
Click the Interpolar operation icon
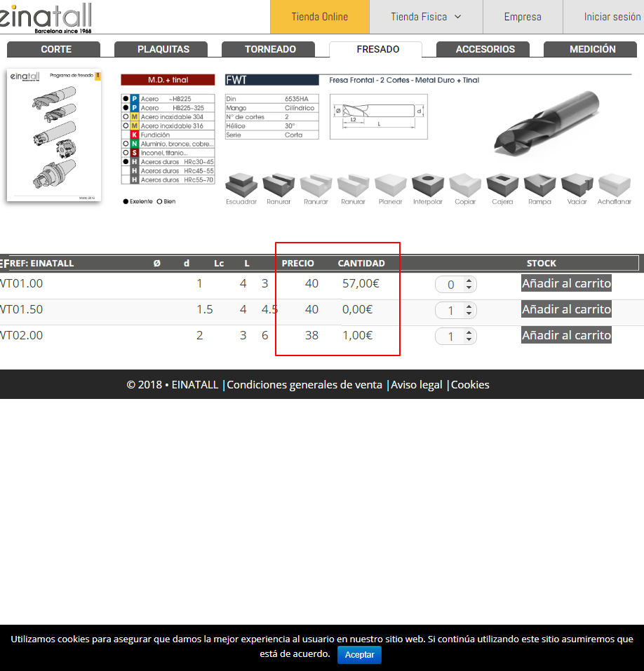(428, 185)
